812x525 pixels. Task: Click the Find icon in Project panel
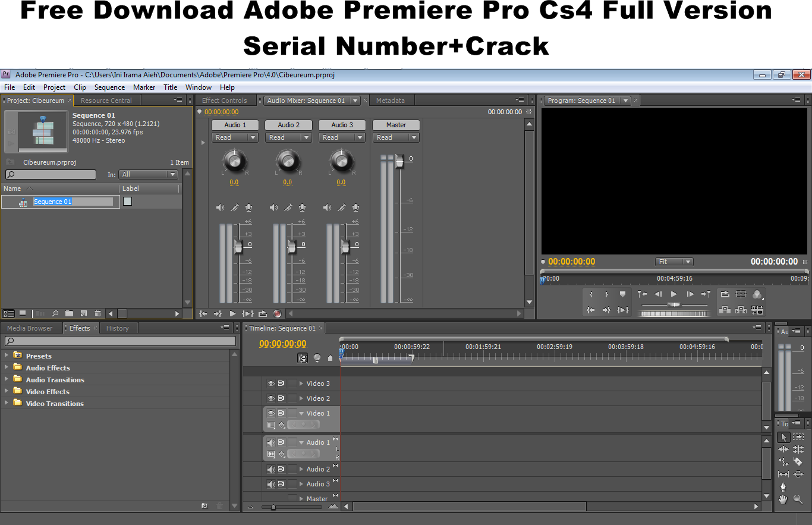(x=55, y=313)
